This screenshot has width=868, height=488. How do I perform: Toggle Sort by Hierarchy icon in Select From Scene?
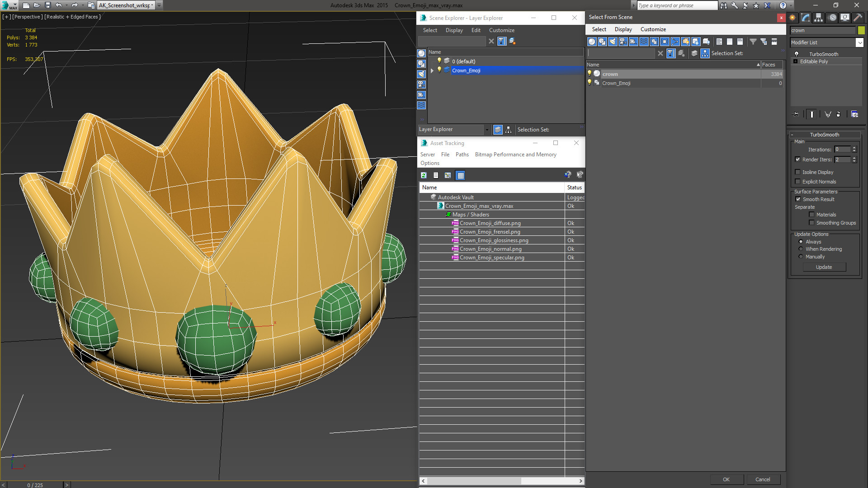[705, 53]
